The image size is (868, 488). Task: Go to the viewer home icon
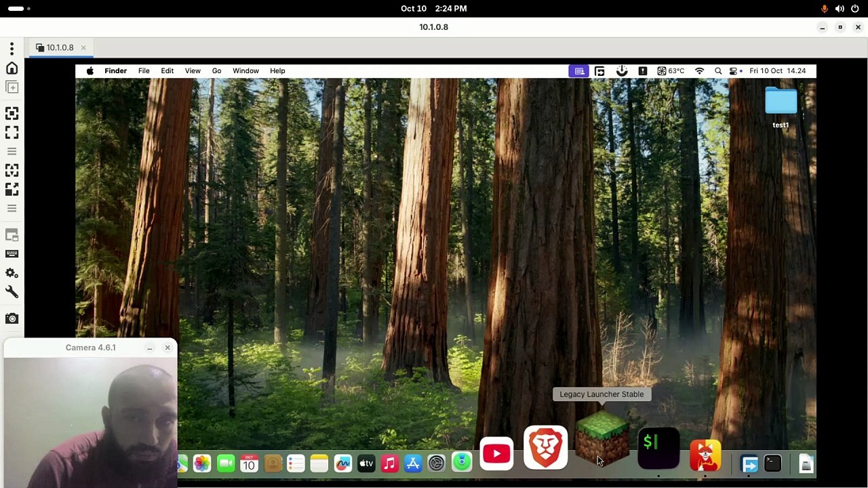12,68
